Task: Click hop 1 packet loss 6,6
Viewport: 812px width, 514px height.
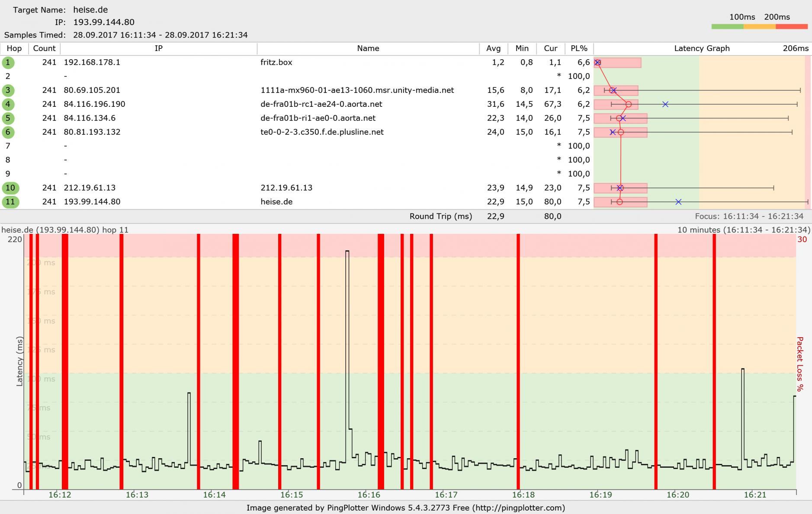Action: pyautogui.click(x=584, y=62)
